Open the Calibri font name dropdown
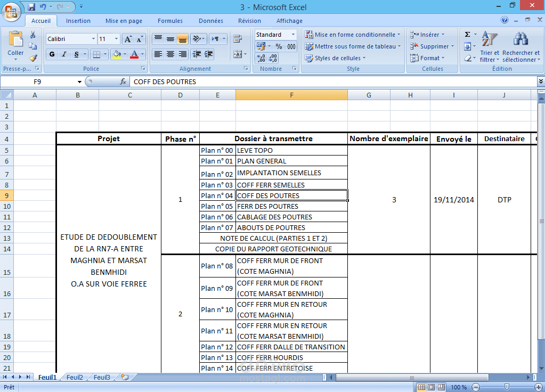Screen dimensions: 545x392 tap(94, 39)
